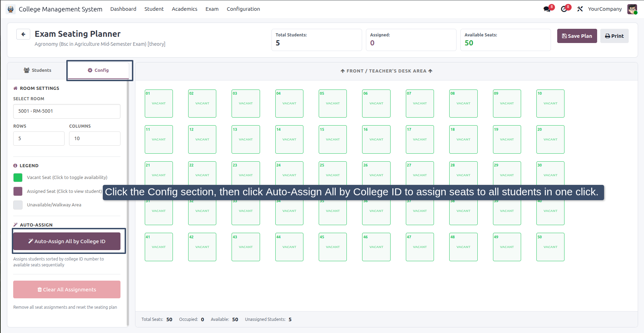Toggle vacant seat 22
Screen dimensions: 644x333
(x=202, y=173)
